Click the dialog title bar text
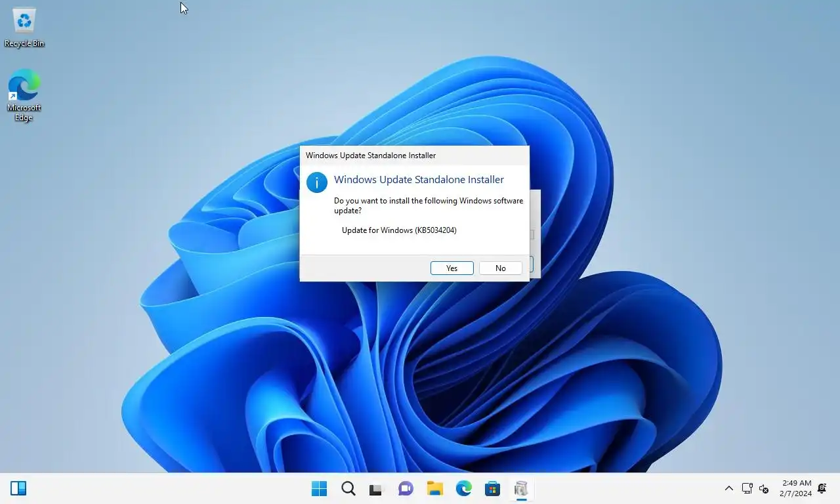Screen dimensions: 840x504 (x=371, y=156)
